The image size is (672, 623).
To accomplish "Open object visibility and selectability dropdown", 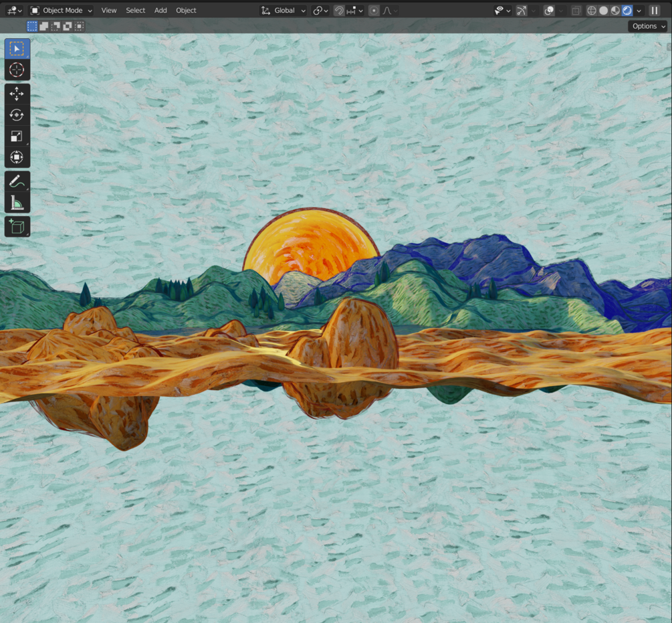I will (502, 10).
